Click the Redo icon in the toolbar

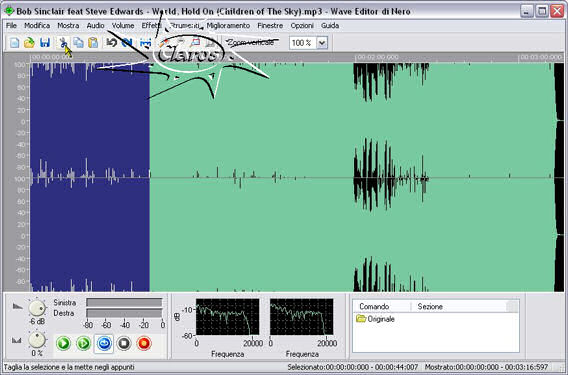click(x=126, y=43)
